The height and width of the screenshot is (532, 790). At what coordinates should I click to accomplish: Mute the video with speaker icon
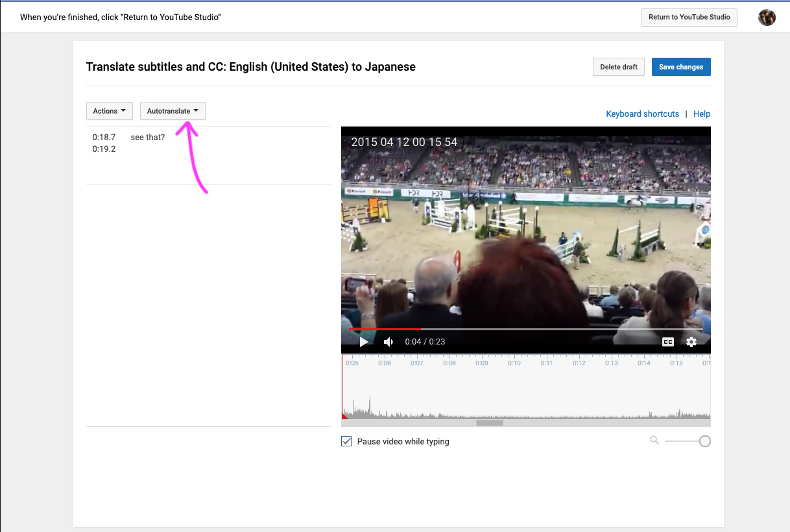tap(388, 342)
